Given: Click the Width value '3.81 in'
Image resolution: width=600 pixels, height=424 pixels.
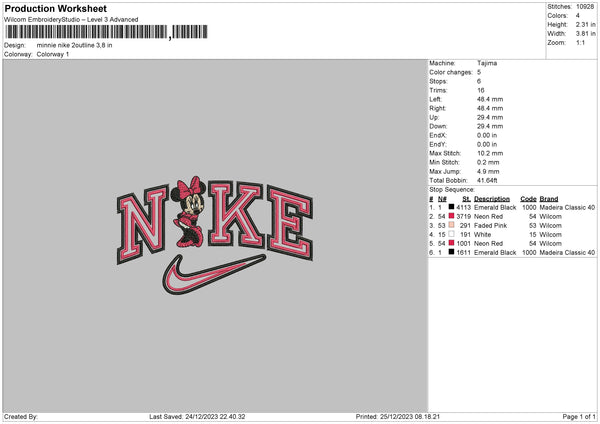Looking at the screenshot, I should click(x=585, y=34).
